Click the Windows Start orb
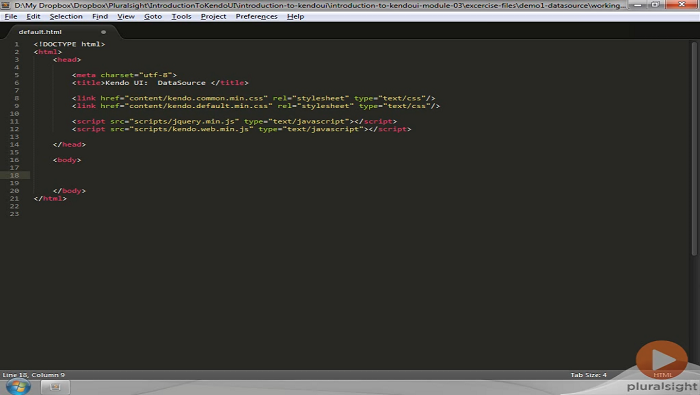Screen dimensions: 700x395 coord(18,387)
